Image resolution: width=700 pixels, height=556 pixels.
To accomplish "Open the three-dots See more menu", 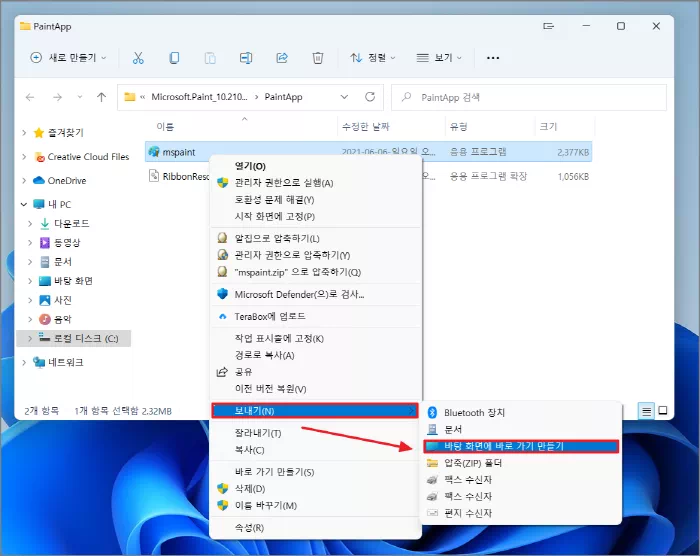I will [x=493, y=58].
